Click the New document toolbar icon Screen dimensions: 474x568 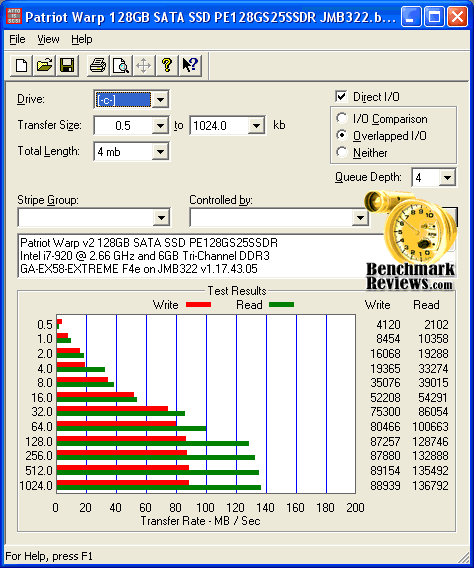21,66
